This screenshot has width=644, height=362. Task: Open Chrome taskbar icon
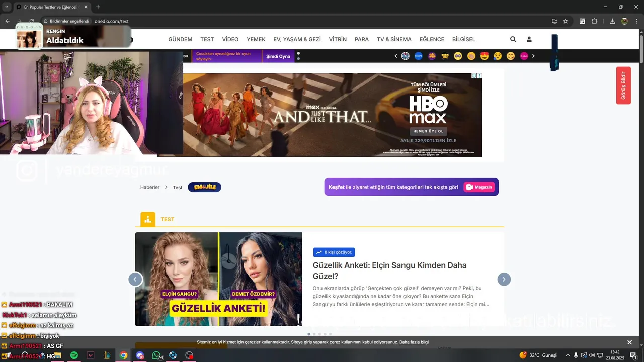point(123,355)
